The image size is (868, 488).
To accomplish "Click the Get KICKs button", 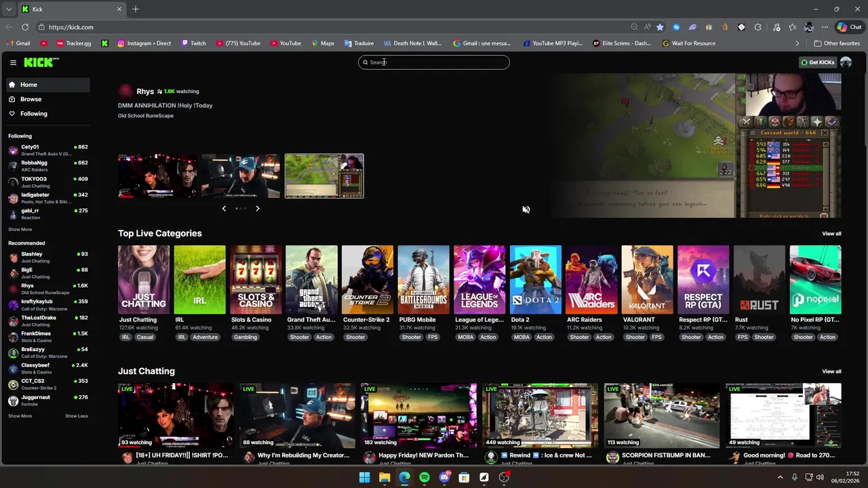I will tap(818, 62).
